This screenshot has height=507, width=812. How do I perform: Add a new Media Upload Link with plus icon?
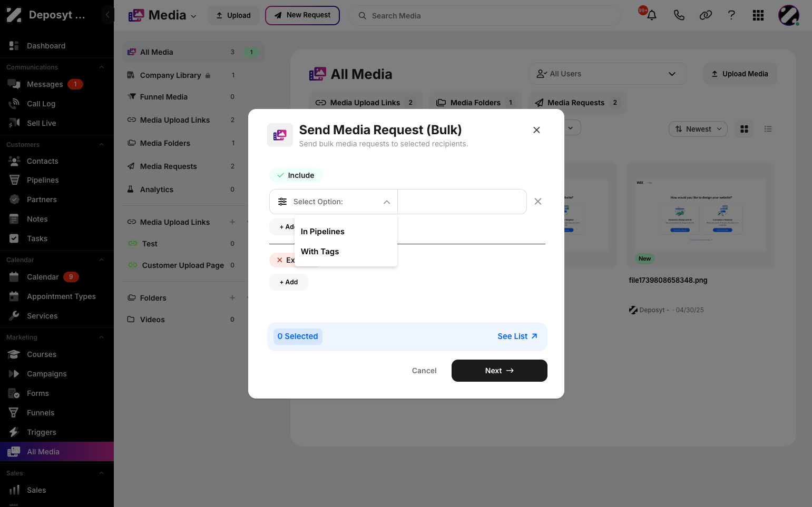point(232,222)
